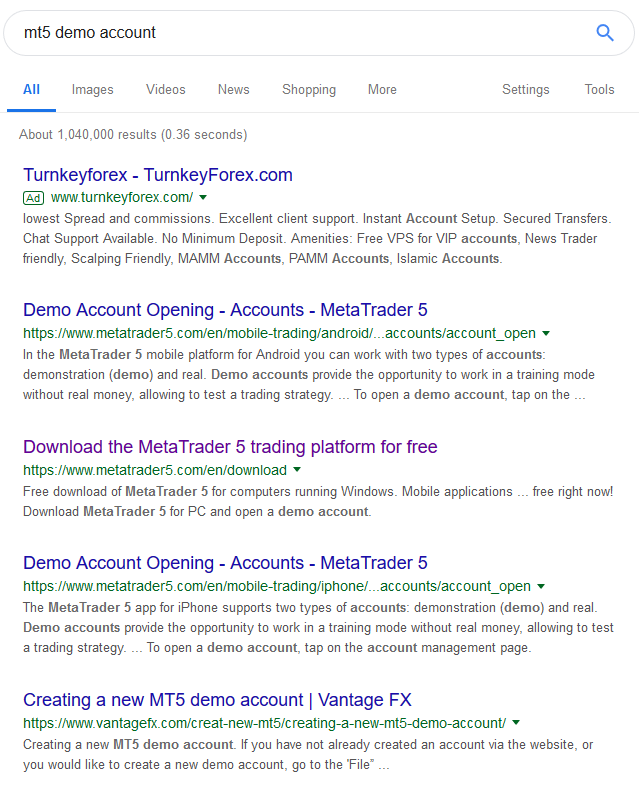
Task: Open Android Demo Account Opening MetaTrader 5 result
Action: pos(225,310)
